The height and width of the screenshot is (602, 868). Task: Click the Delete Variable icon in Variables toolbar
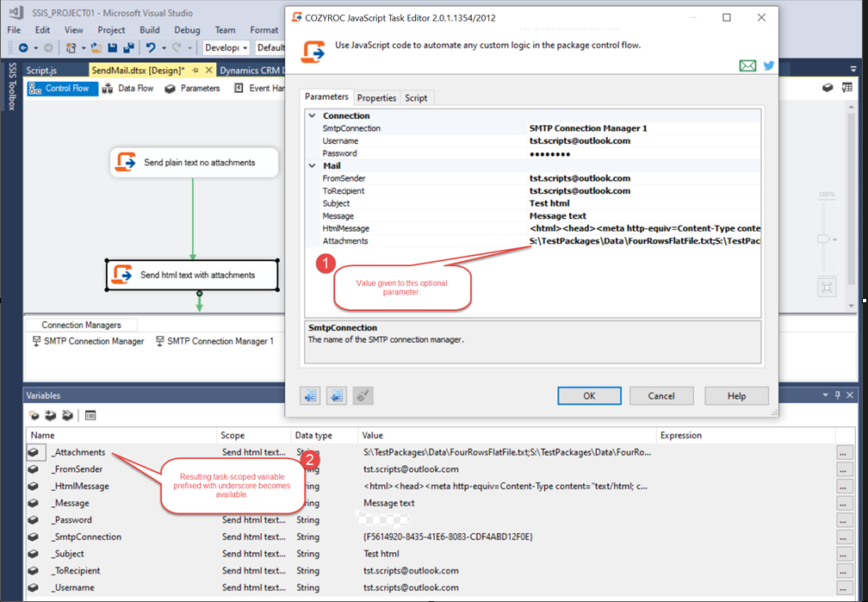(67, 415)
